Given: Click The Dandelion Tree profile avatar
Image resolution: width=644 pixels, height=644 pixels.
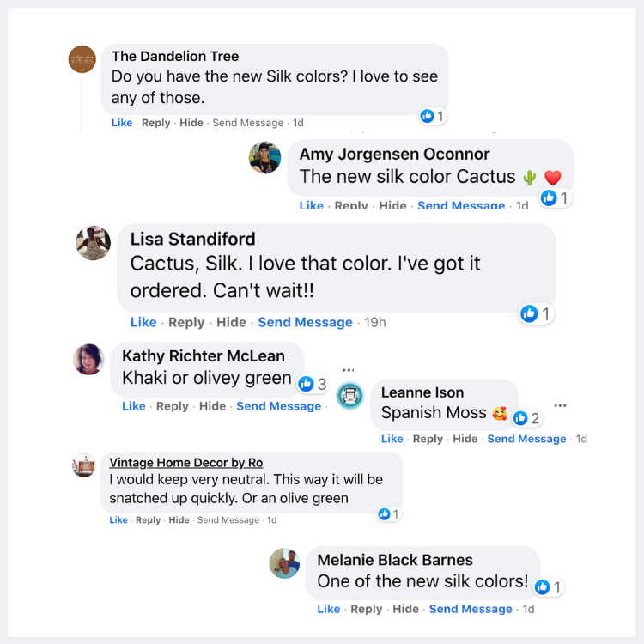Looking at the screenshot, I should [82, 59].
